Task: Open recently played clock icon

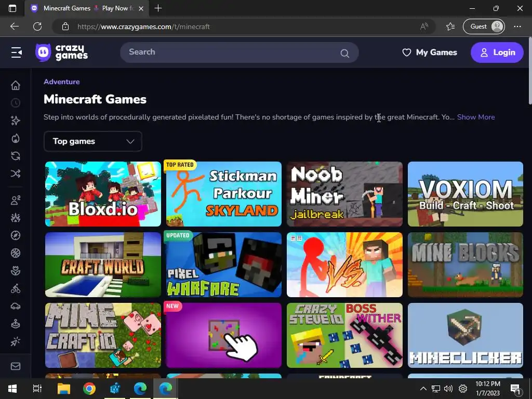Action: [16, 103]
